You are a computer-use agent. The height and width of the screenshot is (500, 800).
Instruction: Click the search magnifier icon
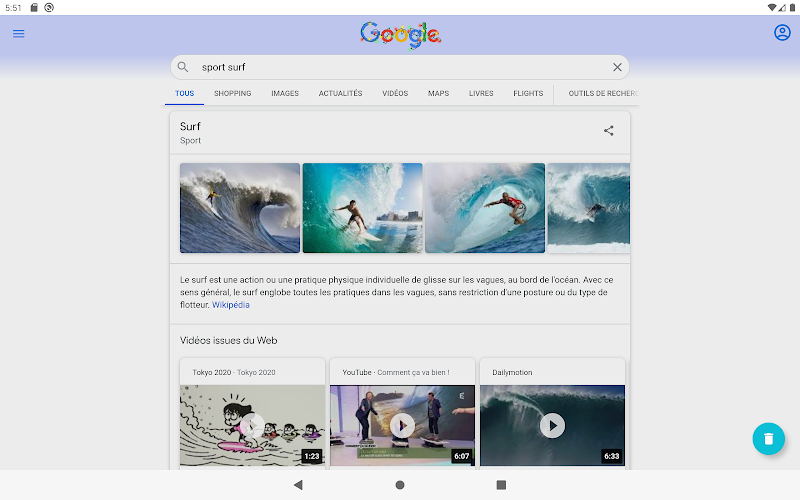183,67
